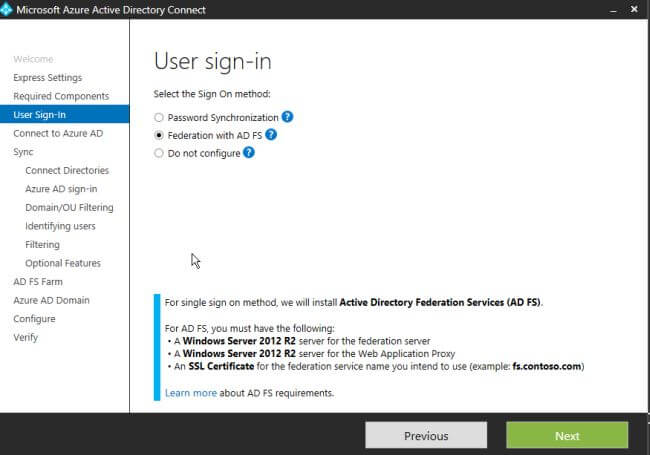Open help icon for Federation with AD FS
The image size is (650, 455).
click(271, 135)
